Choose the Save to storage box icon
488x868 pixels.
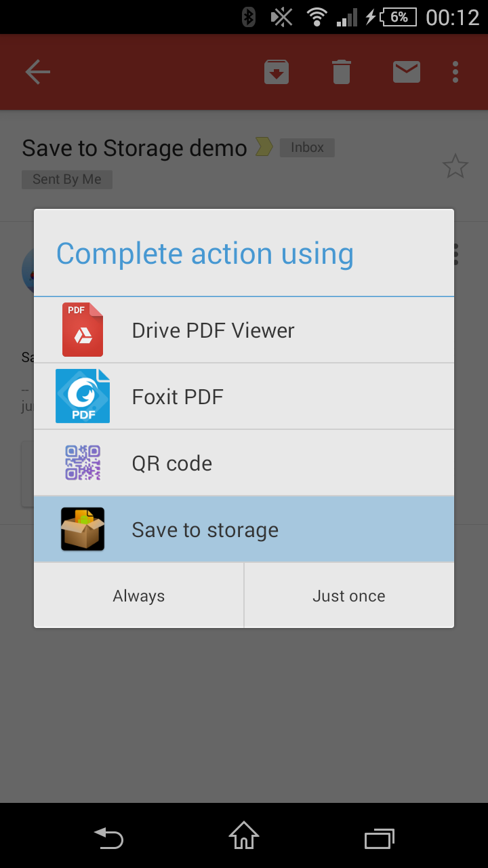tap(82, 529)
